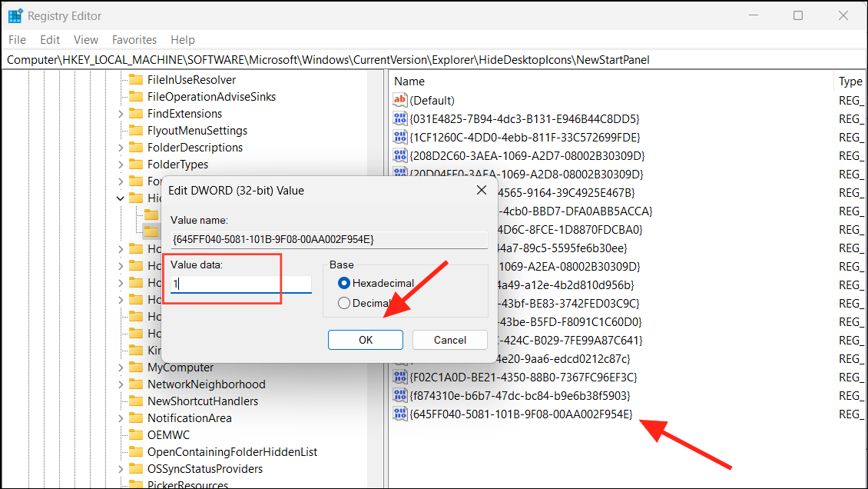Image resolution: width=868 pixels, height=489 pixels.
Task: Click the DWORD icon next to {F02C1A0D-BE21-4350-88B0-7367FC96EF3C}
Action: [400, 377]
